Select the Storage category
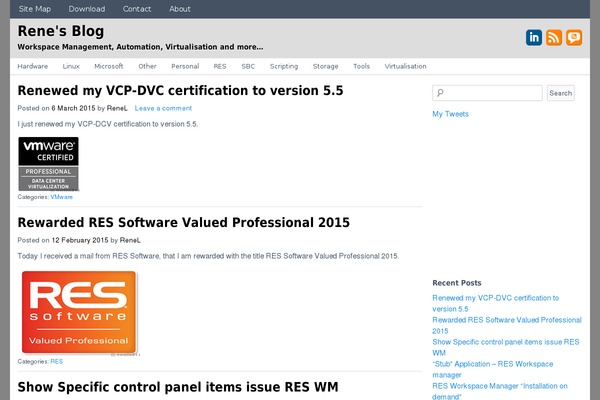The height and width of the screenshot is (400, 600). tap(326, 66)
